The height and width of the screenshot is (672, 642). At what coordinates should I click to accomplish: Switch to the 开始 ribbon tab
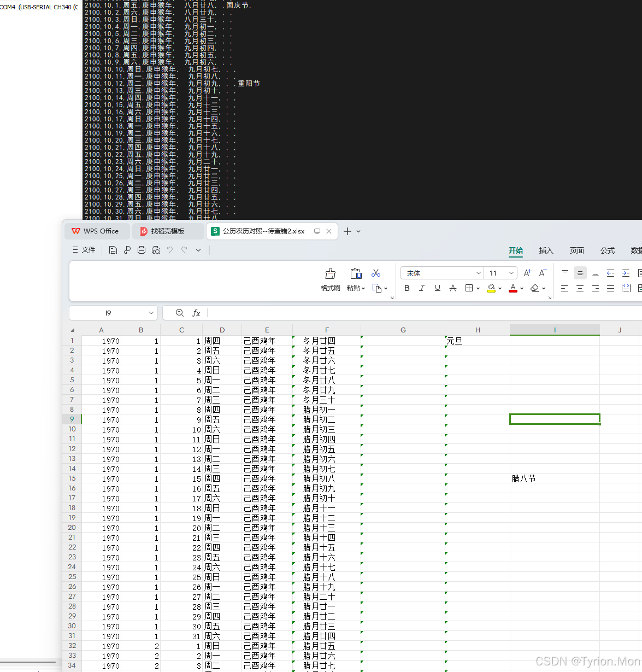(516, 250)
